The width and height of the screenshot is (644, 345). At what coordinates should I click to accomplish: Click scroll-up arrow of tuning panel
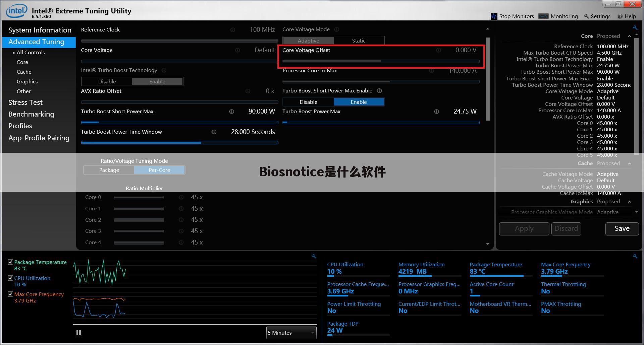click(488, 29)
